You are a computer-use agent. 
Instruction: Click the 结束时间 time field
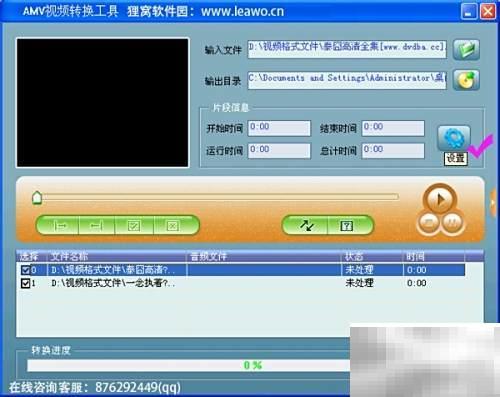pyautogui.click(x=393, y=128)
